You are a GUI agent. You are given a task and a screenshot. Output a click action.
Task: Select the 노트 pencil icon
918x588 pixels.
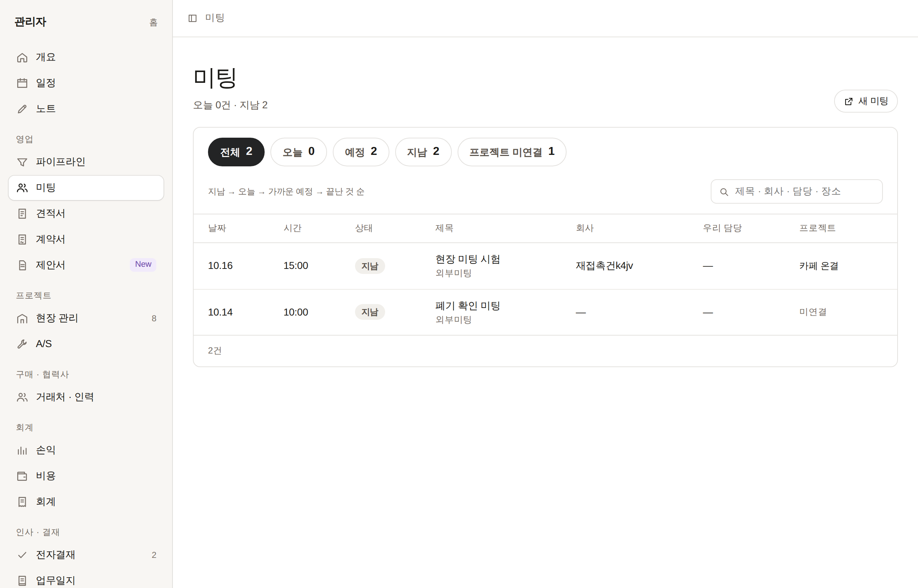22,109
